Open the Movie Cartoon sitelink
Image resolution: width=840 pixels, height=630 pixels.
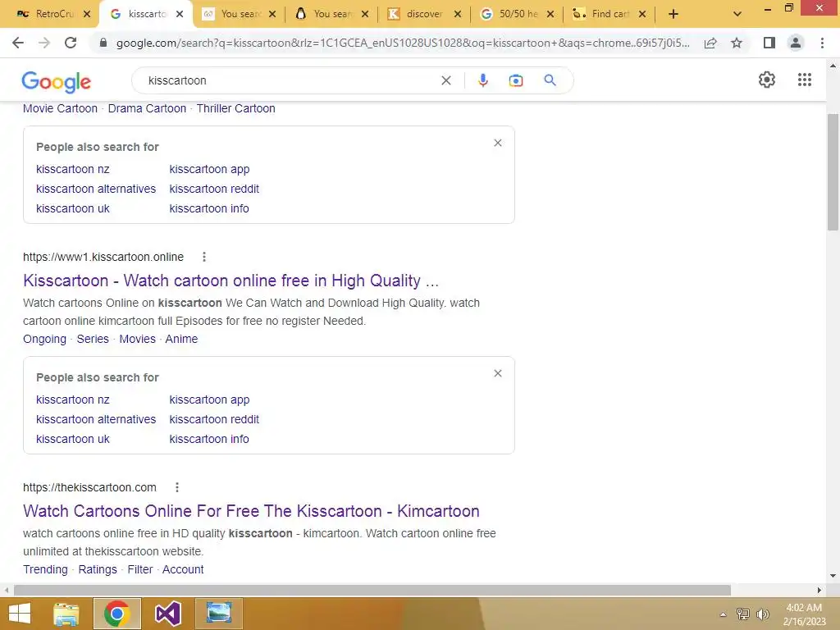[x=60, y=108]
